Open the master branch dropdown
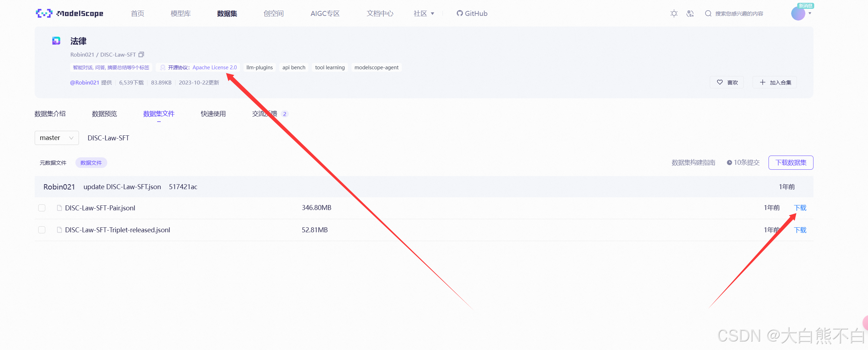868x350 pixels. tap(57, 138)
